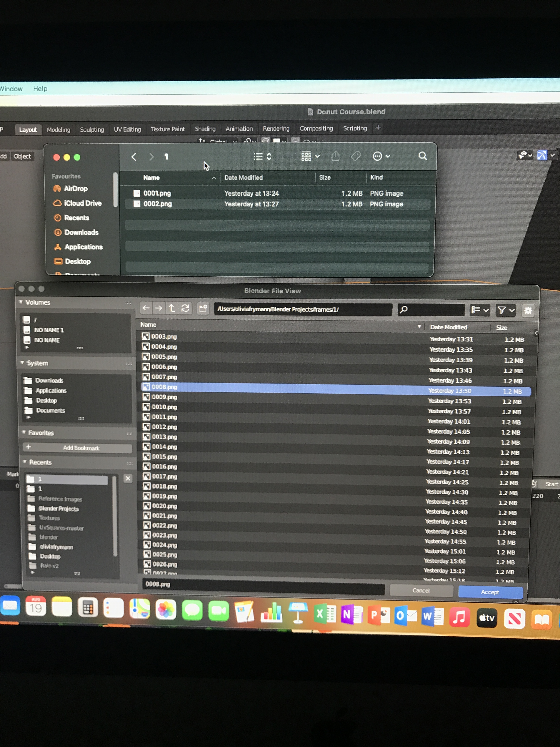The image size is (560, 747).
Task: Open Finder tags icon
Action: click(x=356, y=156)
